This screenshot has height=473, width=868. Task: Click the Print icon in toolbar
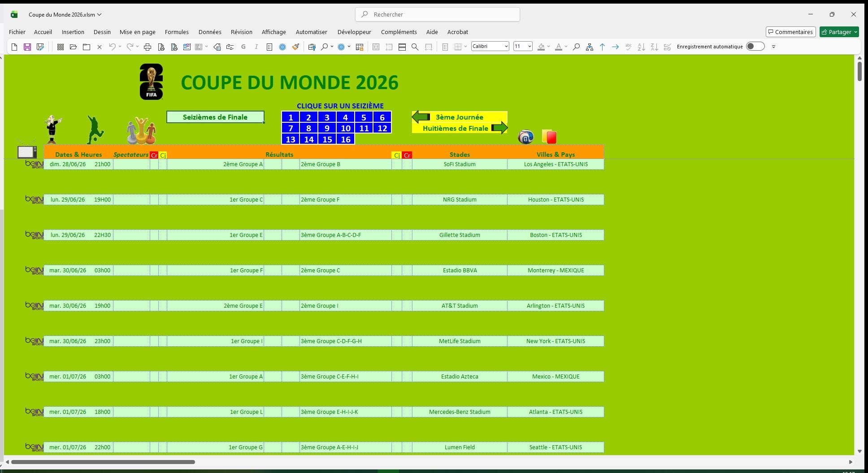[x=148, y=47]
